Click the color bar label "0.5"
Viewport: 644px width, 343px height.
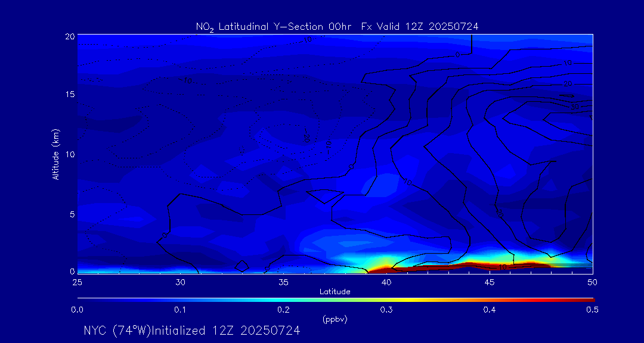tap(593, 311)
